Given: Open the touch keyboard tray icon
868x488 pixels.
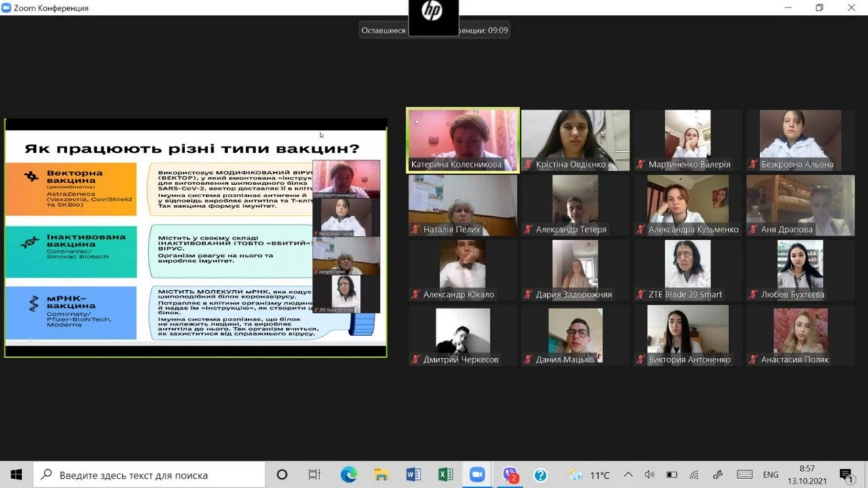Looking at the screenshot, I should point(744,474).
